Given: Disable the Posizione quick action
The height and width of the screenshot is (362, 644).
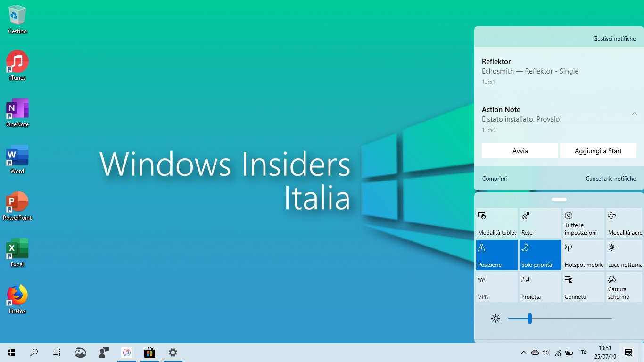Looking at the screenshot, I should point(497,255).
